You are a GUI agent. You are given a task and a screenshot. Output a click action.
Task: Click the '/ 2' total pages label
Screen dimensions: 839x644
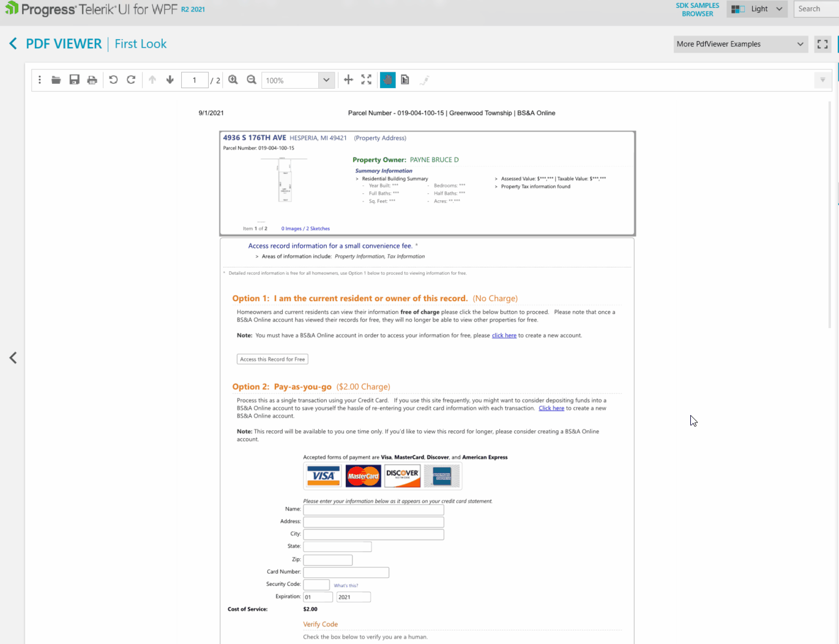(215, 80)
